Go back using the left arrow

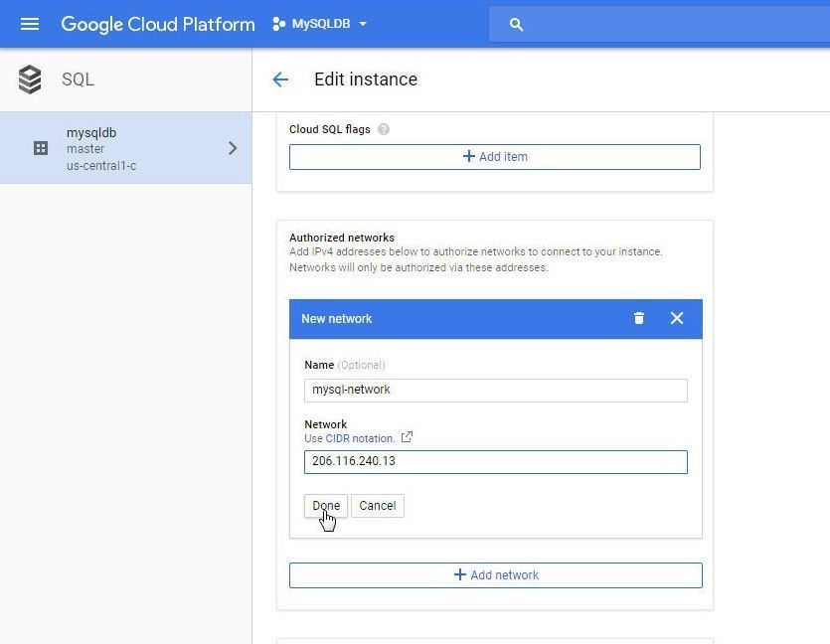280,80
